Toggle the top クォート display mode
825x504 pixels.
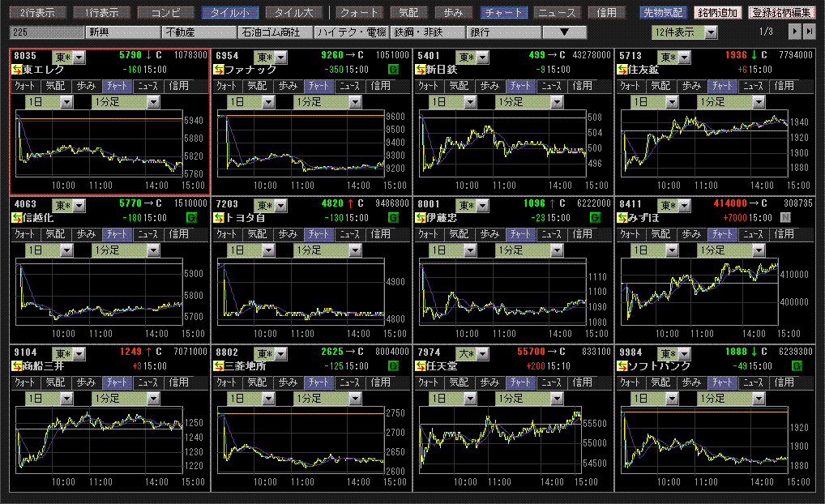click(359, 13)
